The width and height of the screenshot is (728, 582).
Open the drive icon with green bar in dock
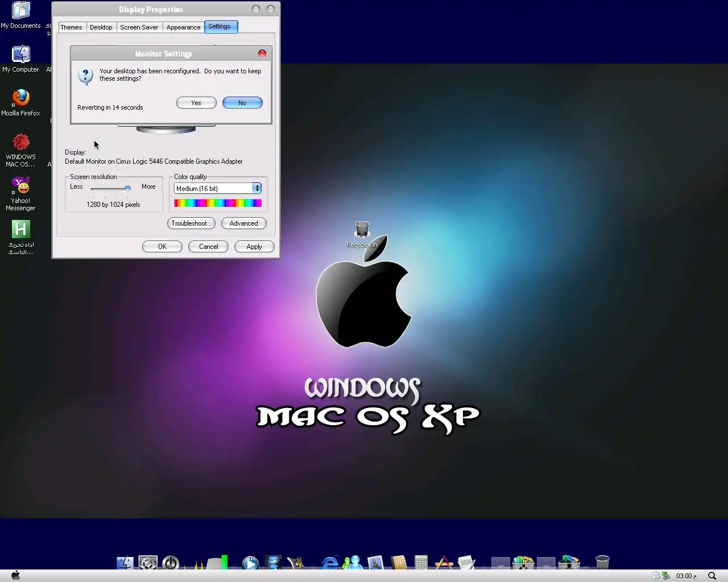217,563
